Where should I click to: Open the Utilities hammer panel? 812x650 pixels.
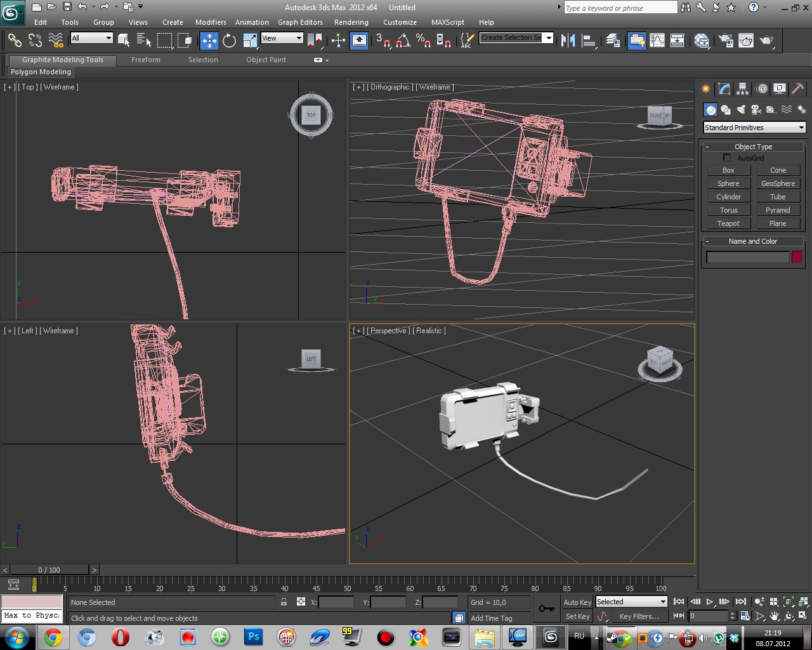[x=797, y=89]
